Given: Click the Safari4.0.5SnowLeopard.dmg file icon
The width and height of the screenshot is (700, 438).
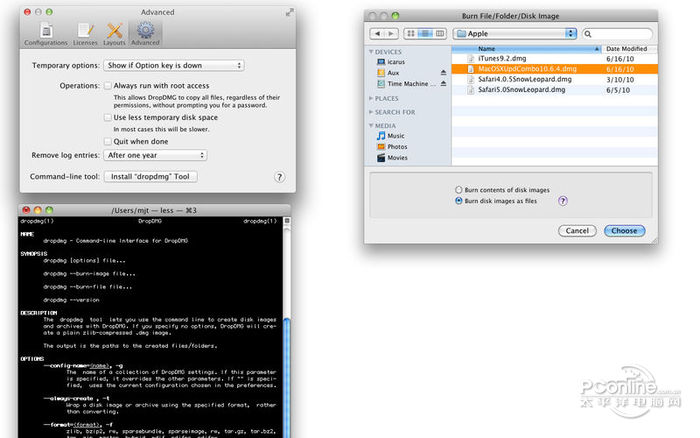Looking at the screenshot, I should tap(471, 79).
